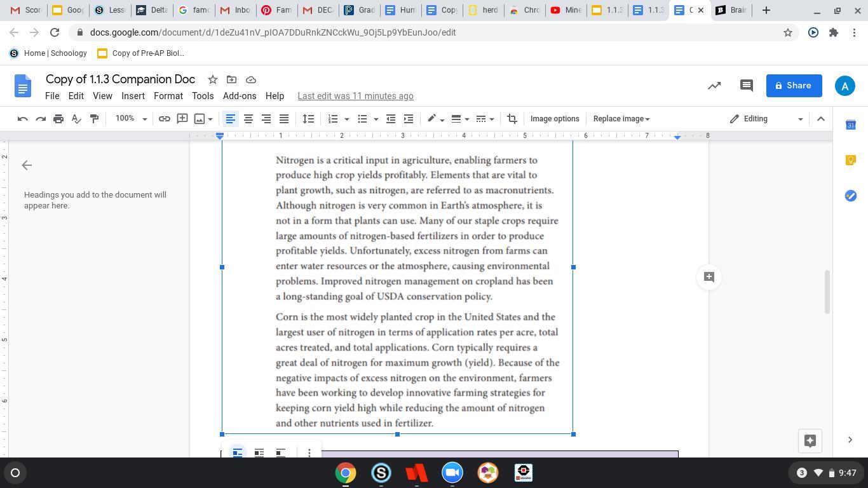868x488 pixels.
Task: Decrease the indent
Action: (x=391, y=119)
